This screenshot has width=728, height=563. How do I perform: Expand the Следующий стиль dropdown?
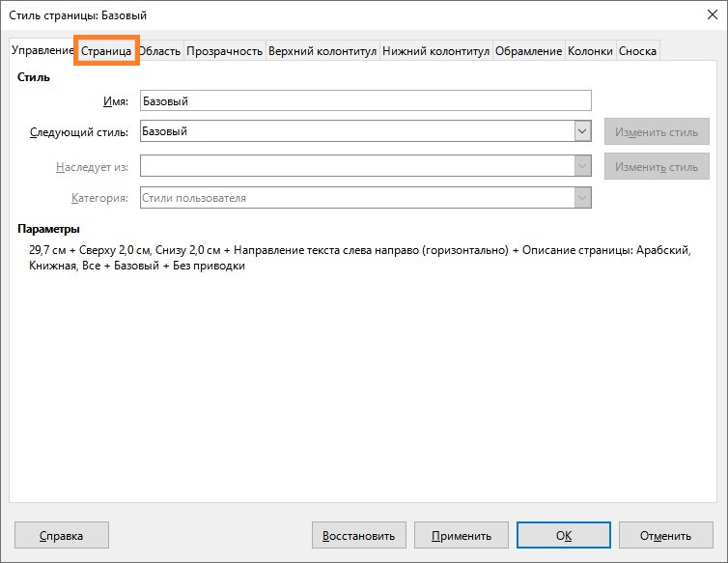(582, 131)
